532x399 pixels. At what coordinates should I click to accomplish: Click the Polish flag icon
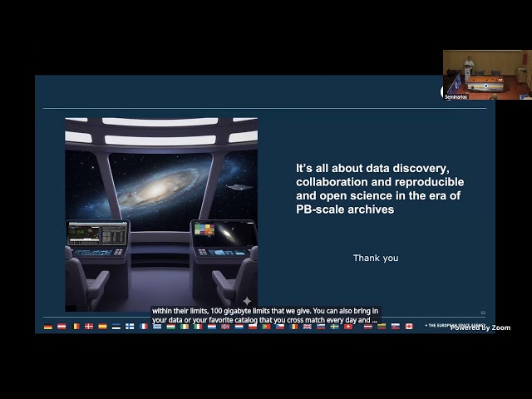[x=253, y=327]
